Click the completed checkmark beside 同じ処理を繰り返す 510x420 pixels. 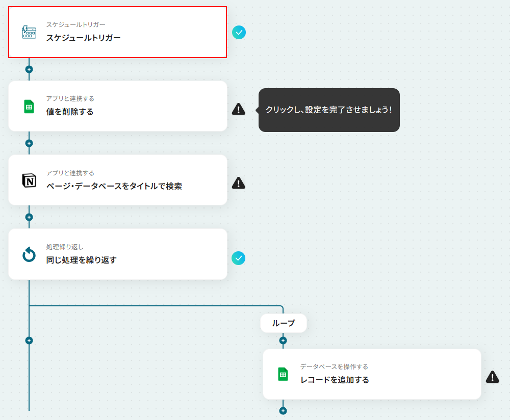tap(238, 258)
